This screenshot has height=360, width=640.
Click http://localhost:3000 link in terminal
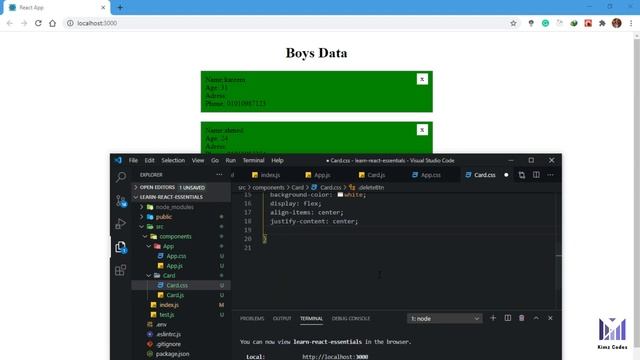(335, 357)
